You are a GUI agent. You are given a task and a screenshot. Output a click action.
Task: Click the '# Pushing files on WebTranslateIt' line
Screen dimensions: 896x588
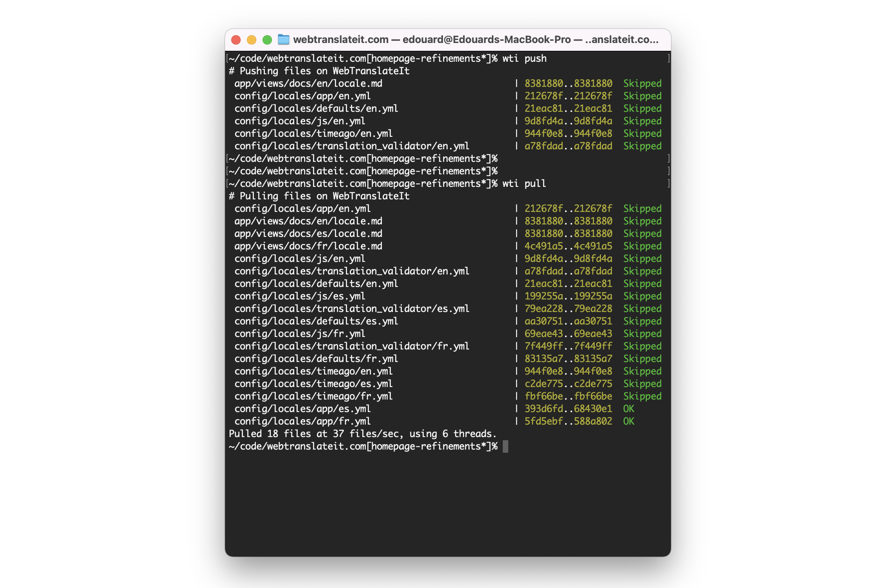(319, 71)
